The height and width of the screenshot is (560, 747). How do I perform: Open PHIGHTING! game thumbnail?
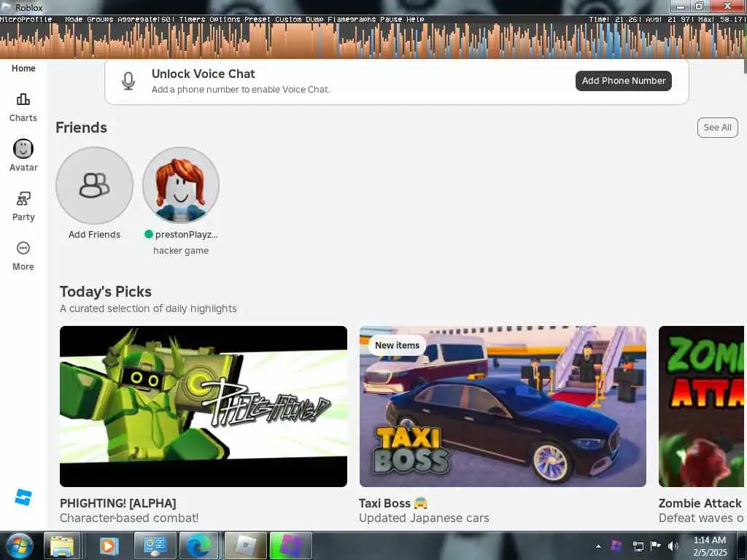(x=204, y=406)
